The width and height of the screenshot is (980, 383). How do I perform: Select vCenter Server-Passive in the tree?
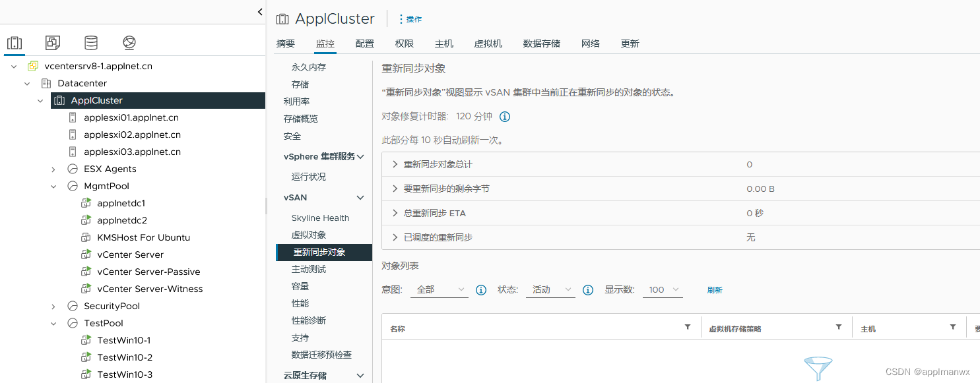pyautogui.click(x=148, y=272)
